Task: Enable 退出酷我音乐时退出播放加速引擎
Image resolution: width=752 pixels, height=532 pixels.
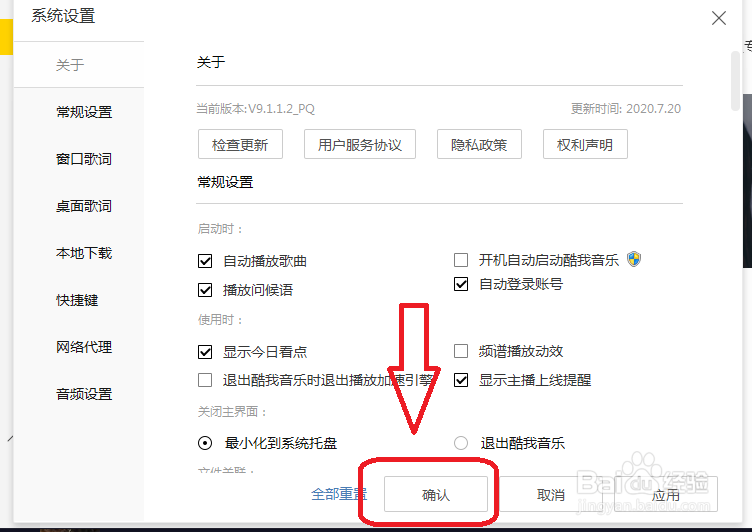Action: tap(205, 380)
